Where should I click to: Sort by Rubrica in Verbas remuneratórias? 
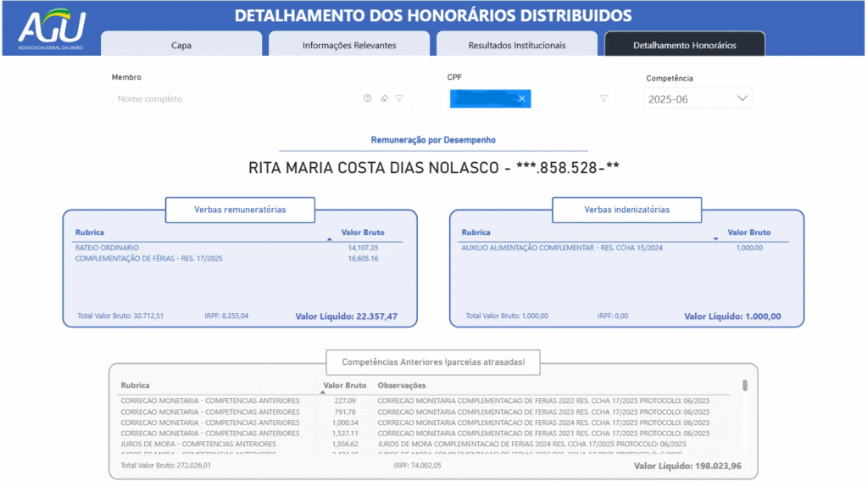click(x=90, y=232)
